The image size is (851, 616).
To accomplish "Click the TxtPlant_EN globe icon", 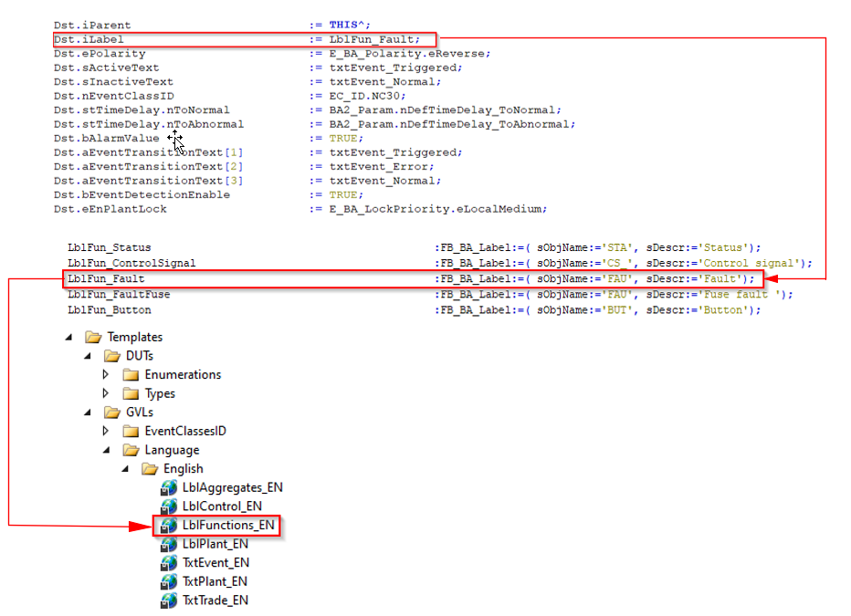I will click(169, 582).
